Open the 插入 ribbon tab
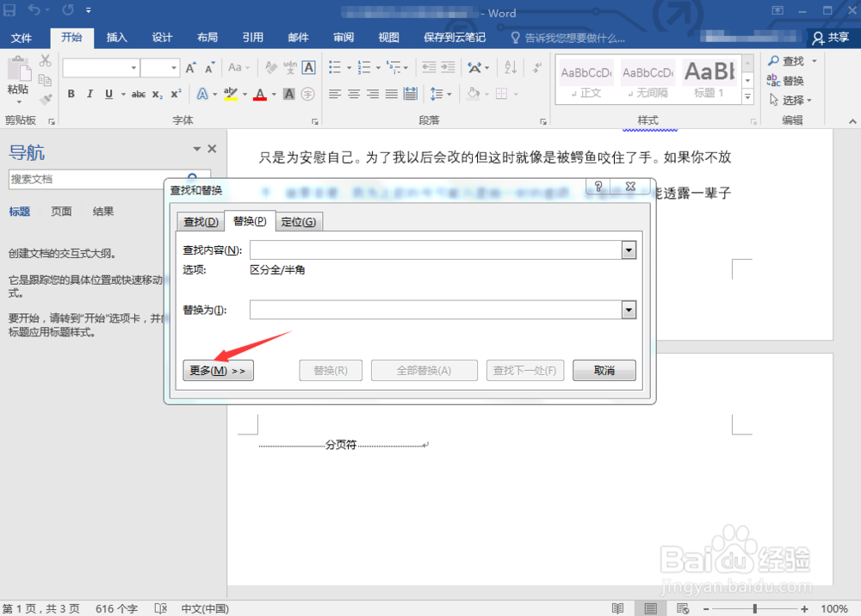This screenshot has height=616, width=861. tap(116, 37)
